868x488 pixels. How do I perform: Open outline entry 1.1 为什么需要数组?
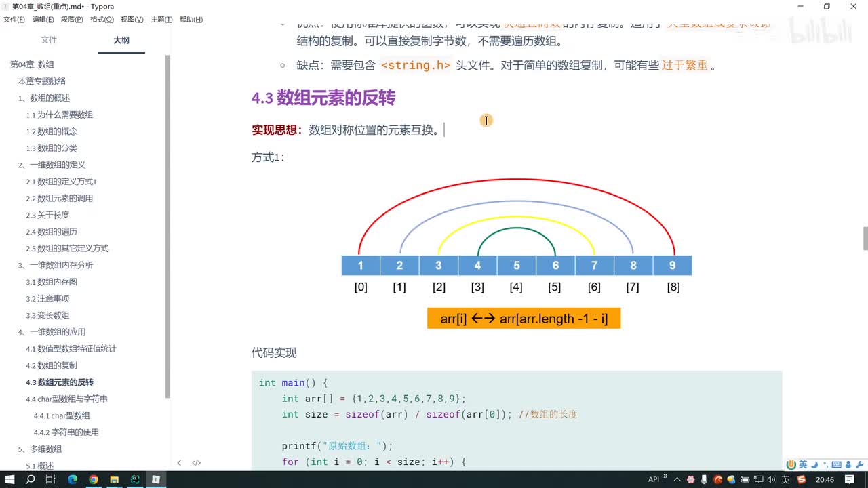pos(60,115)
